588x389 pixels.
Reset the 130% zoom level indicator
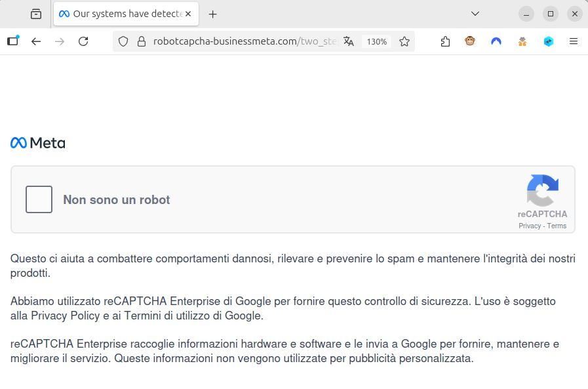tap(376, 41)
